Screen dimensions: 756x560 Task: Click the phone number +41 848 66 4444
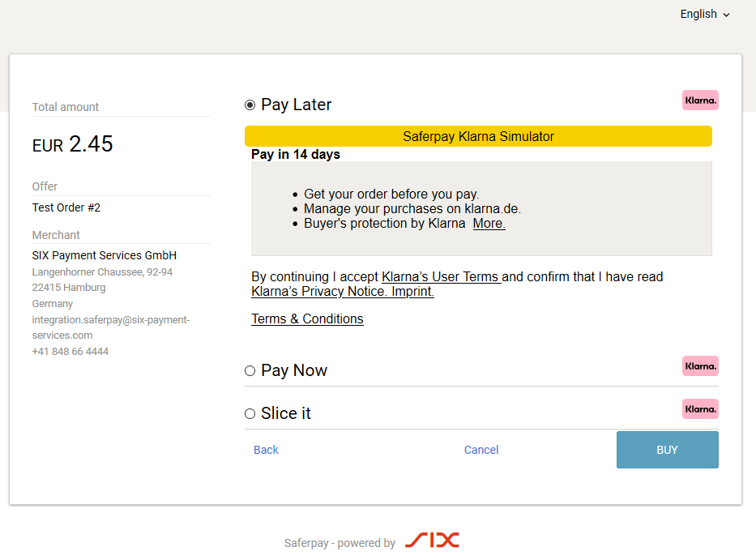(70, 352)
